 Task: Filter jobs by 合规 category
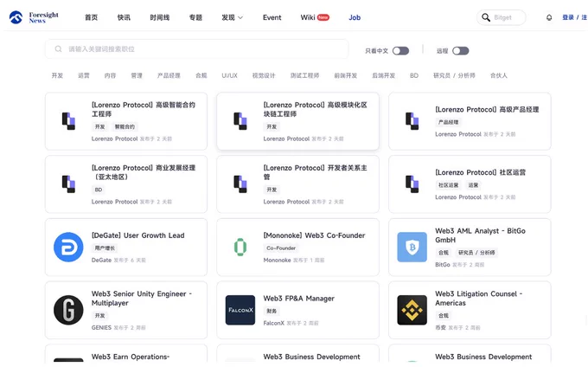click(x=201, y=75)
